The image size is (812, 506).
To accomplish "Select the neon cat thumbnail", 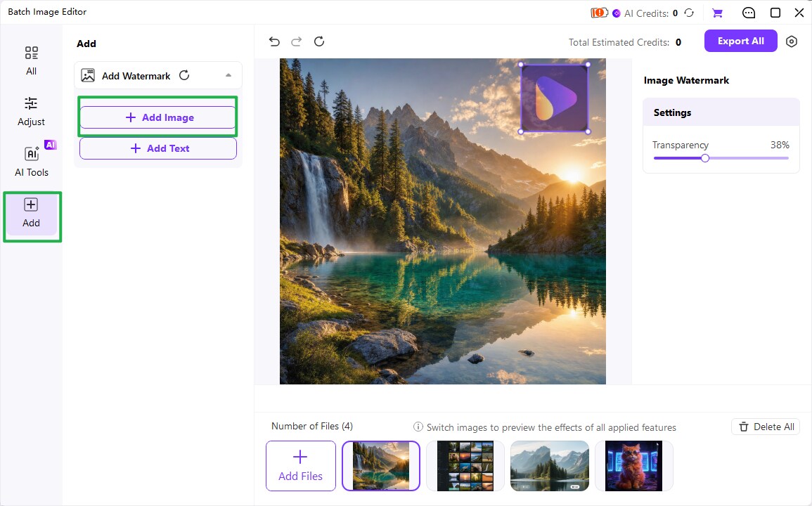I will pos(634,466).
